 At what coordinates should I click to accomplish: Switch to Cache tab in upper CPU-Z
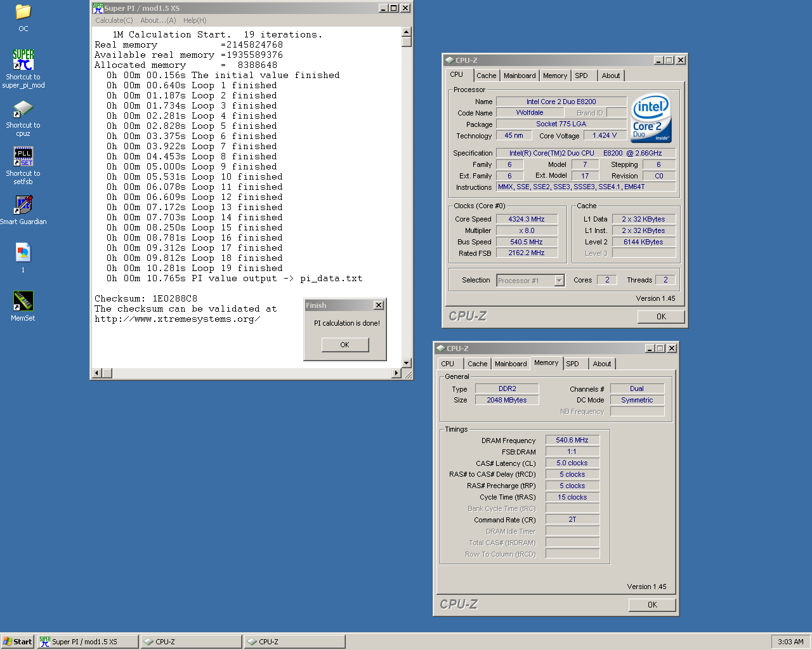[x=487, y=76]
